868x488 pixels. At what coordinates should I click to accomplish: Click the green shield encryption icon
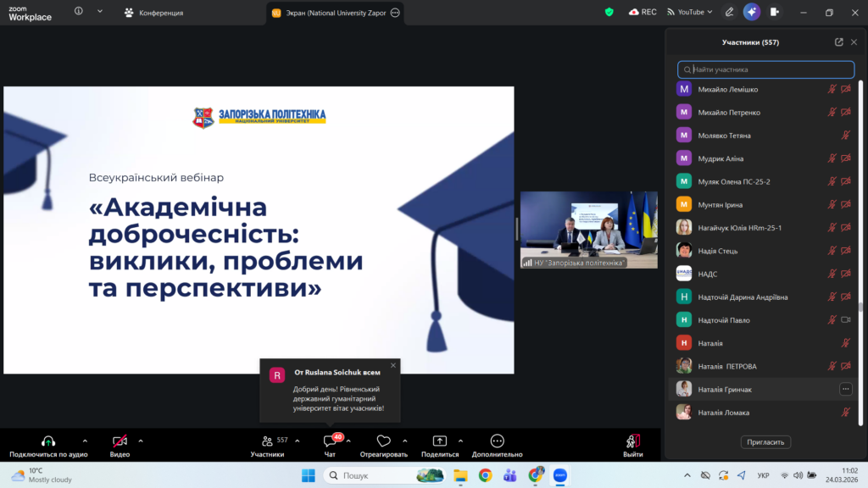(609, 12)
